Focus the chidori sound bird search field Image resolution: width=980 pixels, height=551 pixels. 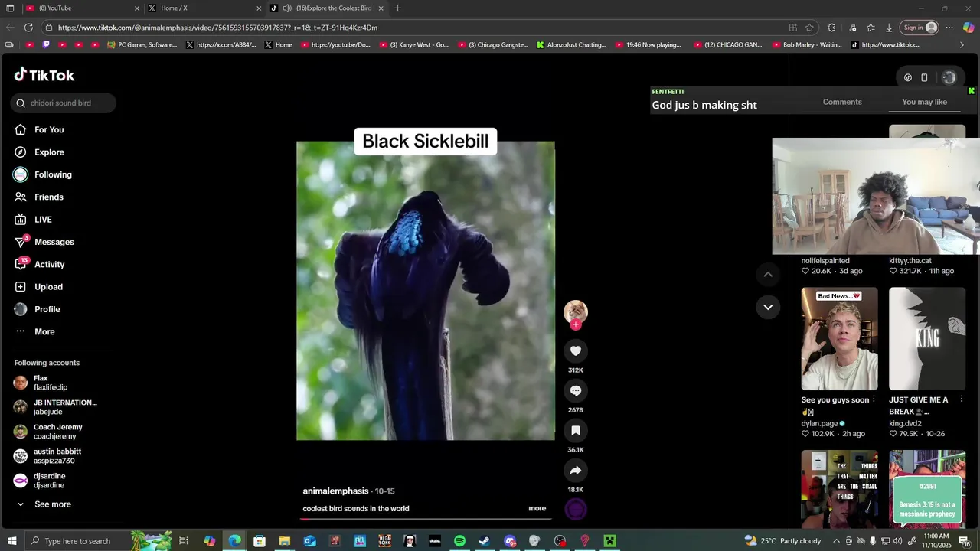[x=64, y=103]
